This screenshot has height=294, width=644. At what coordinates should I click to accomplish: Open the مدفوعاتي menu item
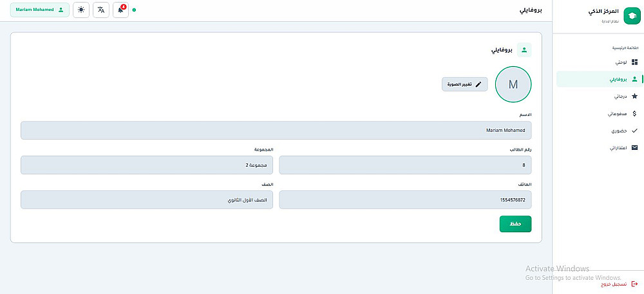click(618, 113)
